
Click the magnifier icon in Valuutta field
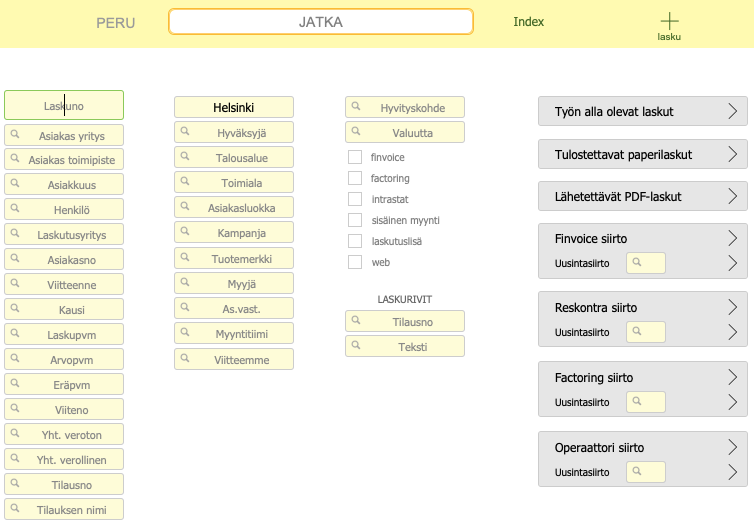point(355,131)
